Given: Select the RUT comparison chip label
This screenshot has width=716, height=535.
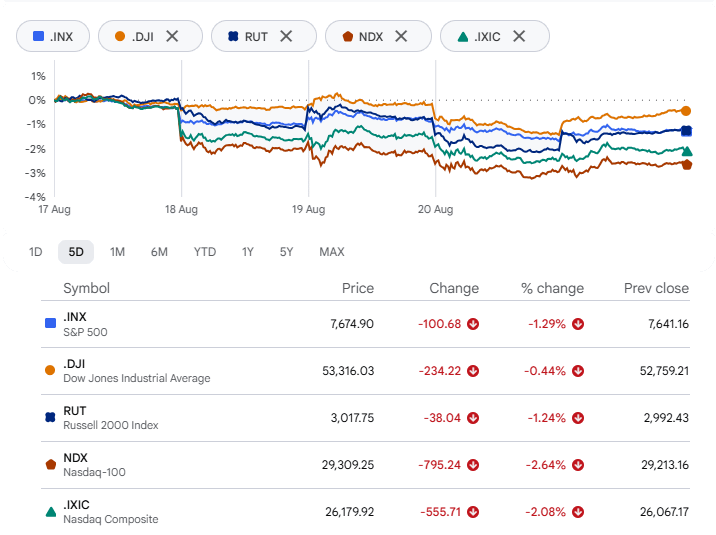Looking at the screenshot, I should [256, 37].
